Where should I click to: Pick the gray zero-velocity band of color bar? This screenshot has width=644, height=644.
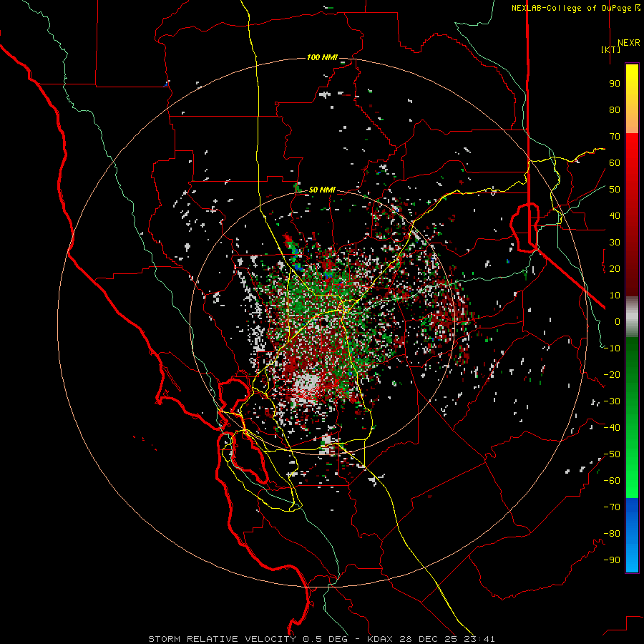point(632,317)
